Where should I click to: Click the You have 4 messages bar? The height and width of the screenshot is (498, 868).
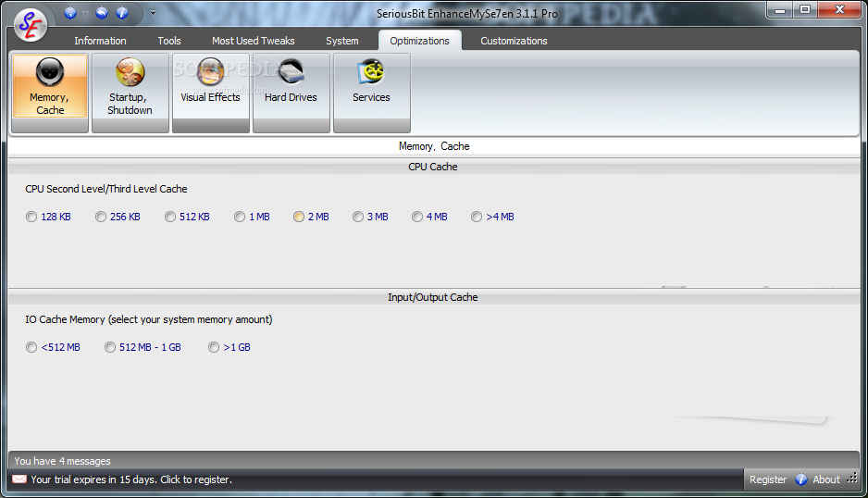(433, 461)
